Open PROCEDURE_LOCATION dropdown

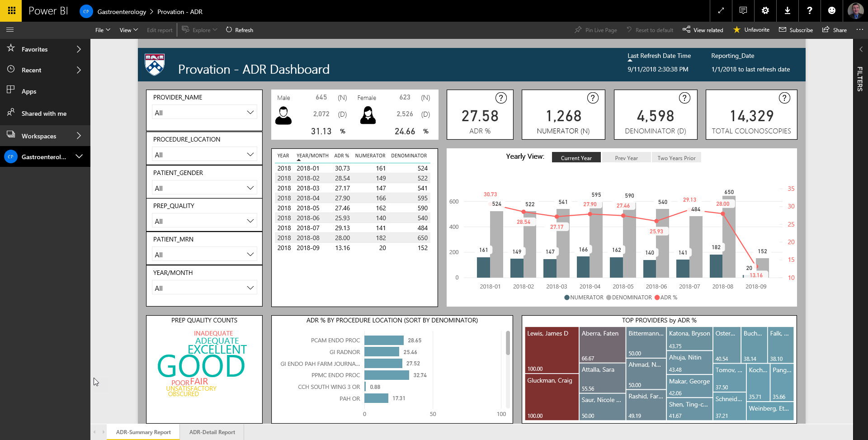tap(204, 155)
